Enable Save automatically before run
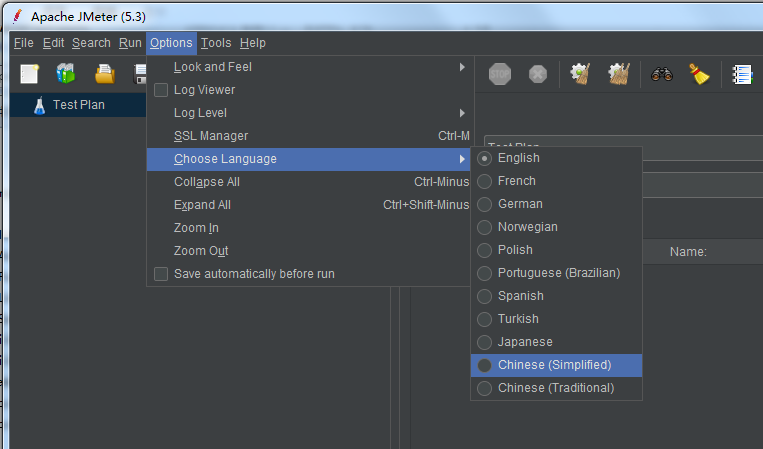 (161, 274)
